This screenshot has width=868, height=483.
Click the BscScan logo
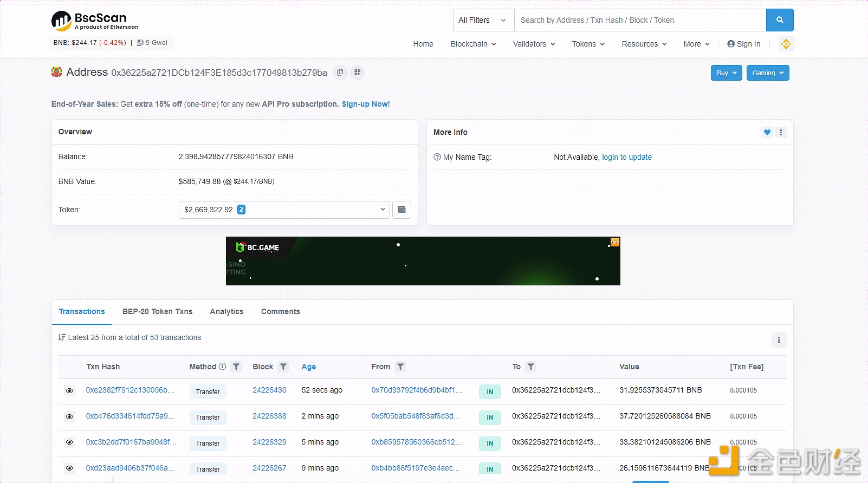(95, 21)
